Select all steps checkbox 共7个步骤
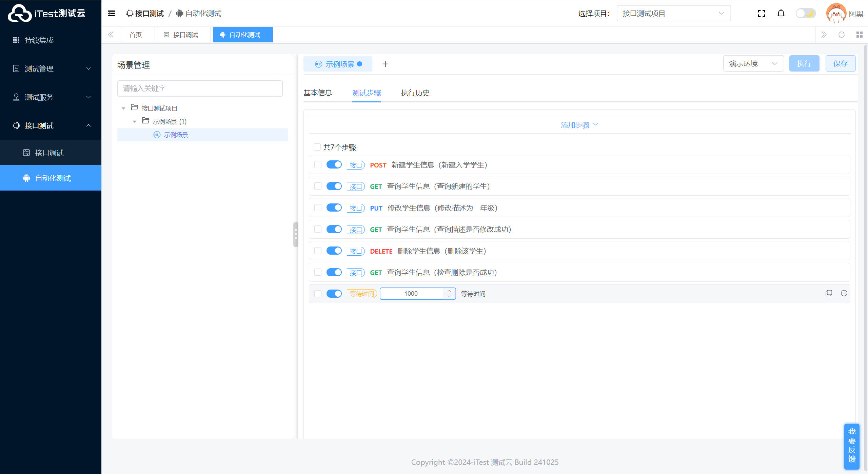This screenshot has width=868, height=474. 317,147
